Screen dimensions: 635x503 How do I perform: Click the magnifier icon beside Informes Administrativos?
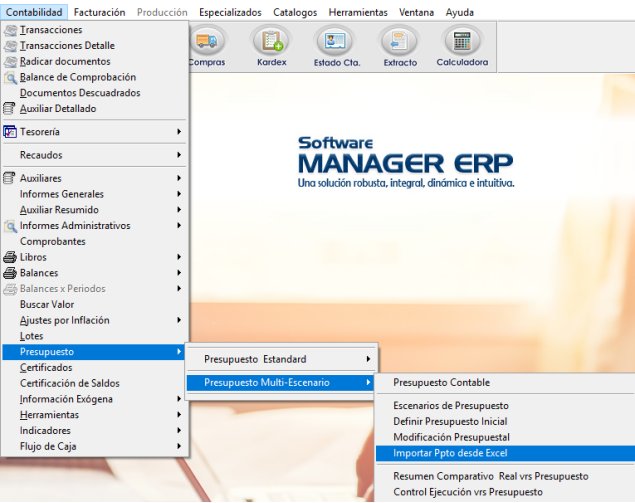coord(10,226)
